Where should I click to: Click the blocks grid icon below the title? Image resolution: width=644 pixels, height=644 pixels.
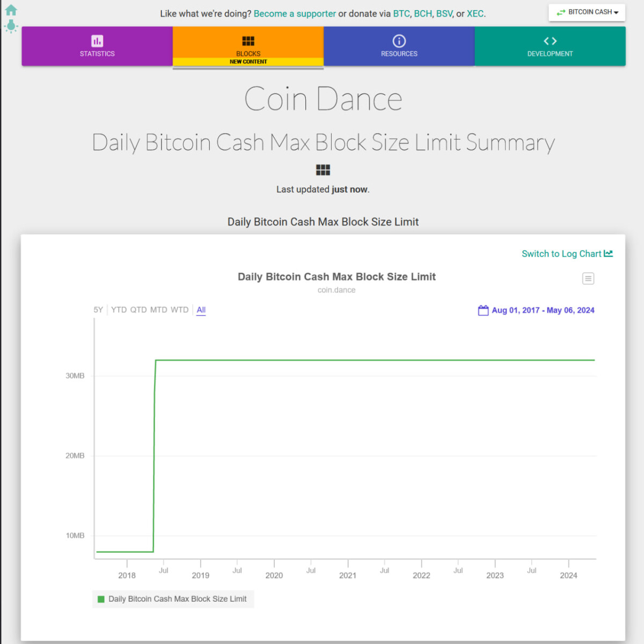coord(323,170)
